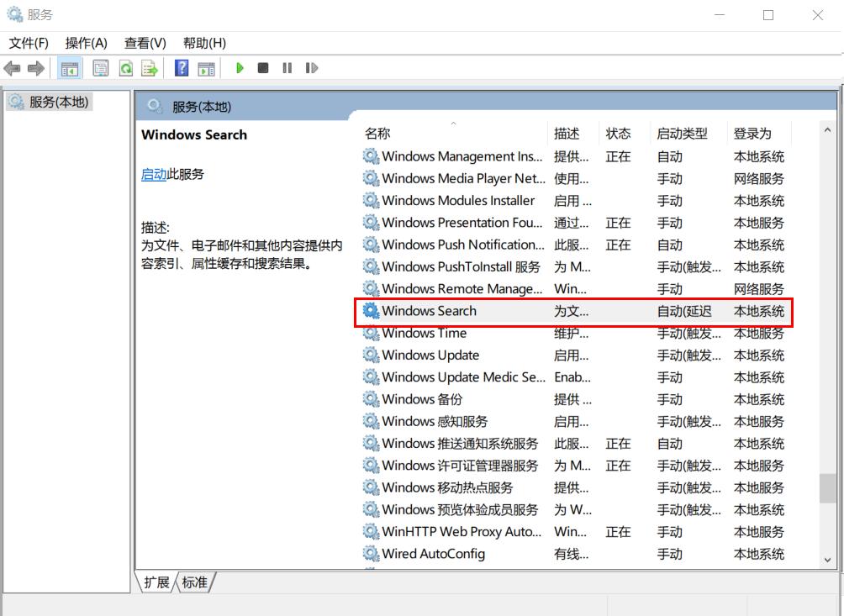Export the service list using the export icon
Screen dimensions: 844x616
[x=150, y=68]
